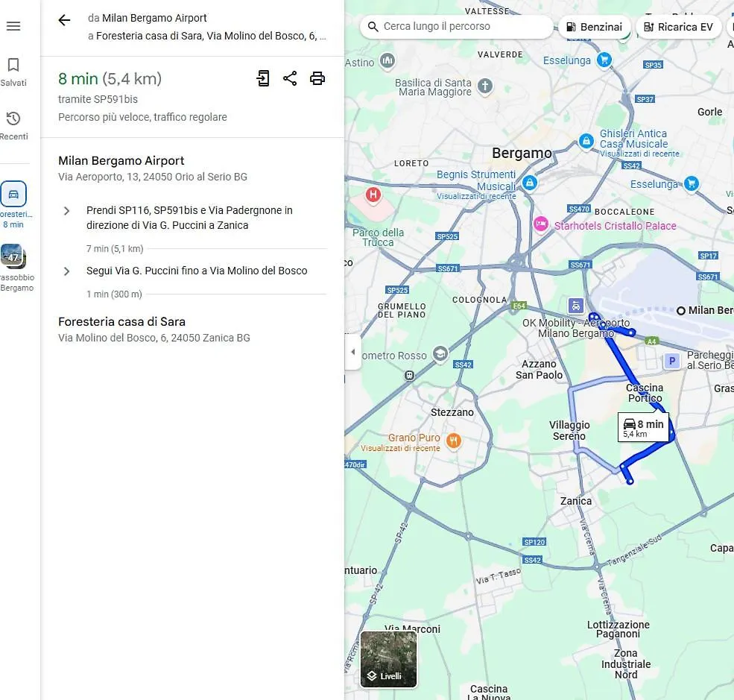Send directions to phone icon
This screenshot has width=734, height=700.
(x=263, y=78)
